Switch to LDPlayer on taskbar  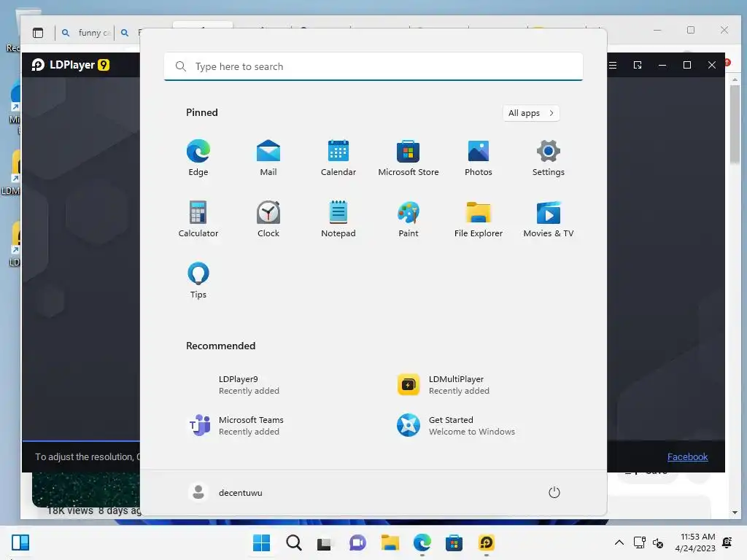tap(487, 542)
